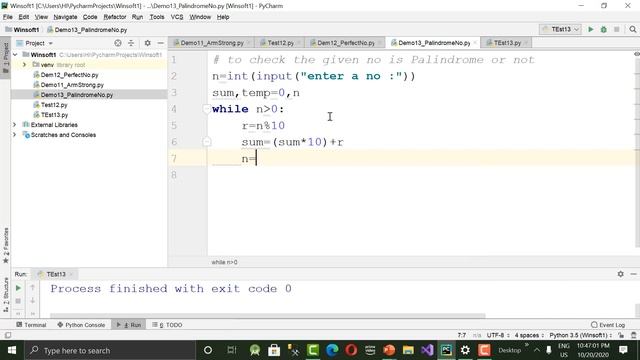
Task: Open Run panel settings gear
Action: click(x=620, y=274)
